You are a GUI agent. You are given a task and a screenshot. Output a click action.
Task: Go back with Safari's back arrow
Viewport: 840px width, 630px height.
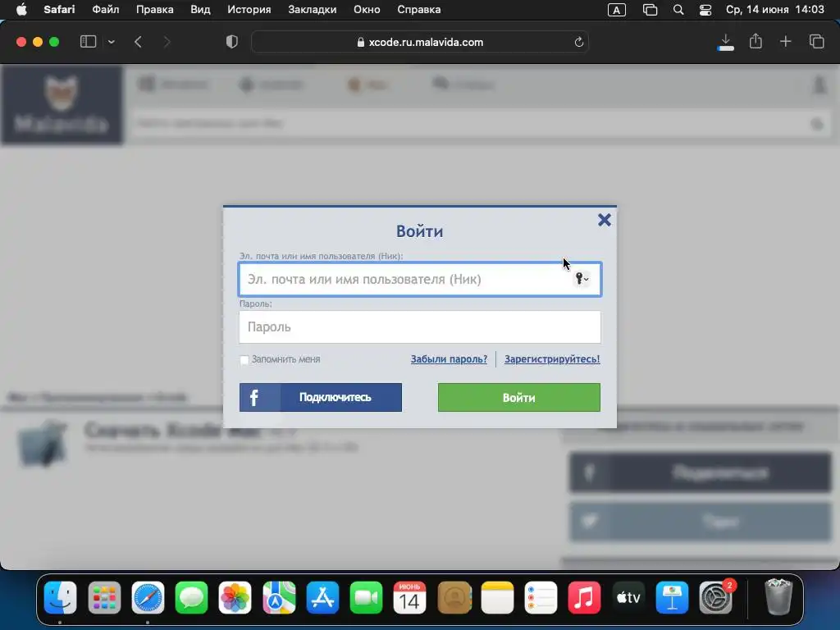click(x=138, y=42)
